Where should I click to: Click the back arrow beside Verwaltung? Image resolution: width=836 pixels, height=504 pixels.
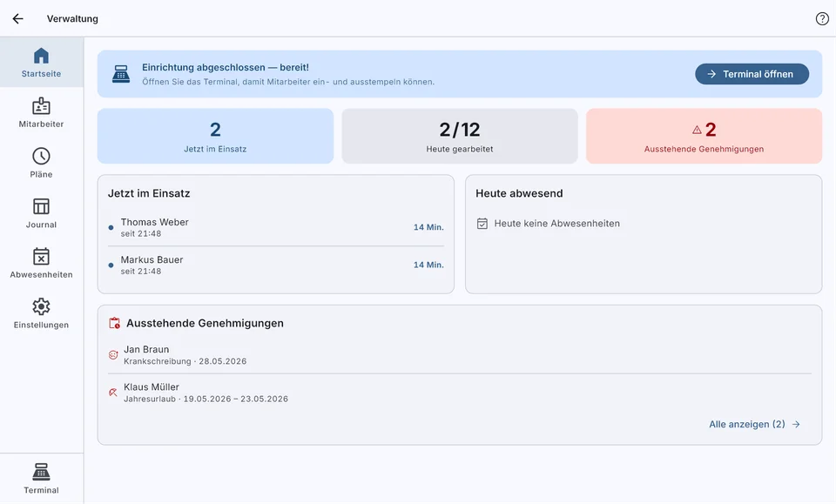[18, 18]
